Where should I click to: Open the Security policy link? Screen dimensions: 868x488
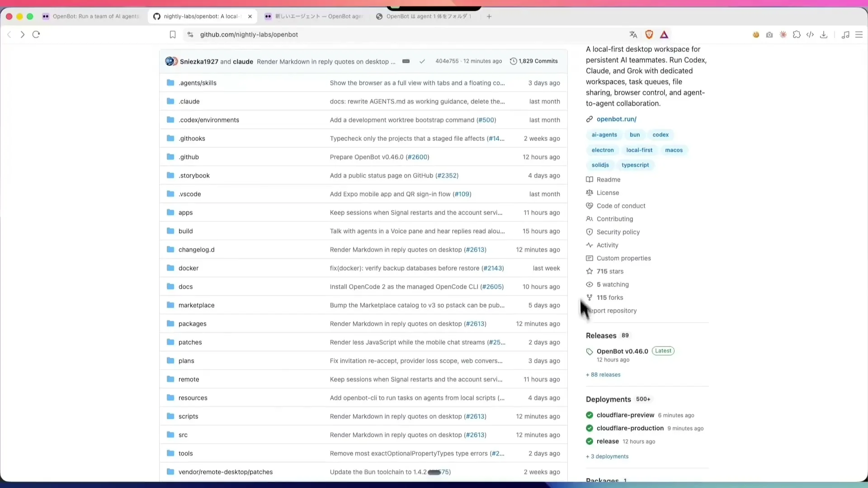[x=618, y=232]
